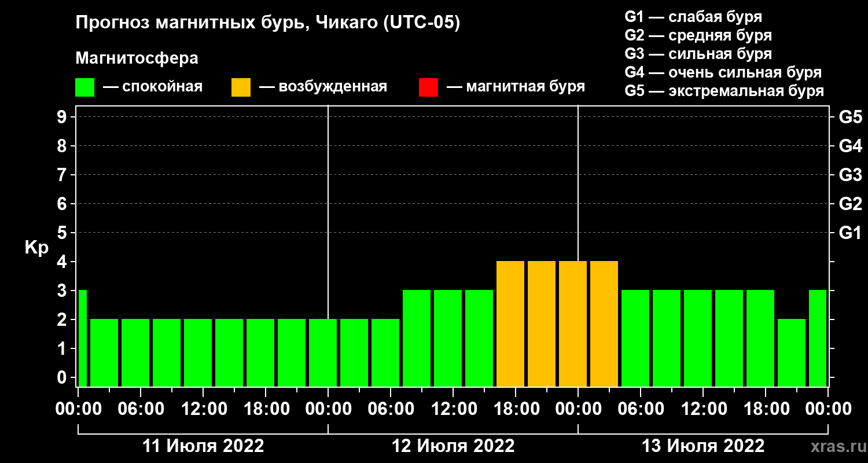
Task: Click 'G3 — сильная буря' description line
Action: tap(698, 54)
